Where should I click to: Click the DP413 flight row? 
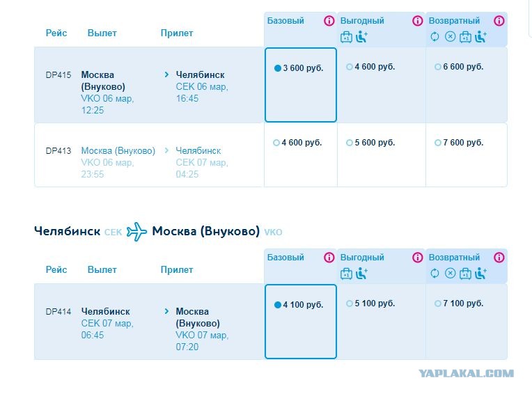pos(149,155)
